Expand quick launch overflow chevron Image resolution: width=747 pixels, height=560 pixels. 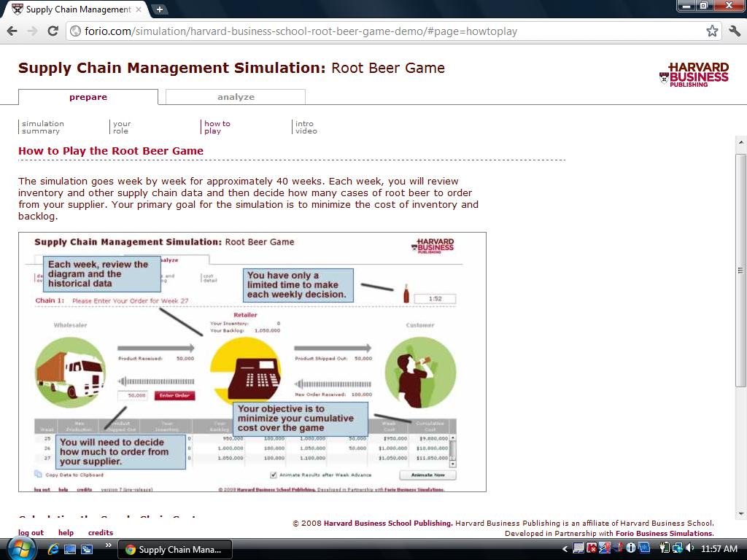[108, 545]
